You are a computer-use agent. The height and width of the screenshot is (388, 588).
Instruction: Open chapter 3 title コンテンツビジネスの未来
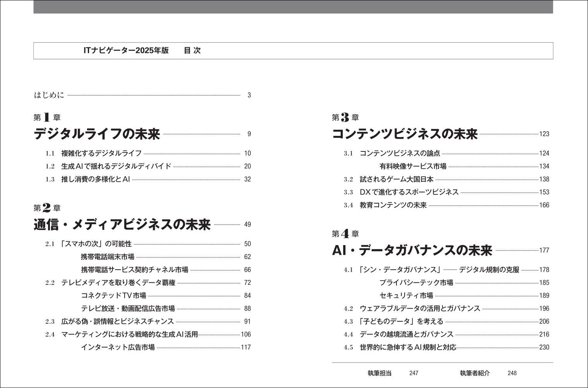[405, 134]
